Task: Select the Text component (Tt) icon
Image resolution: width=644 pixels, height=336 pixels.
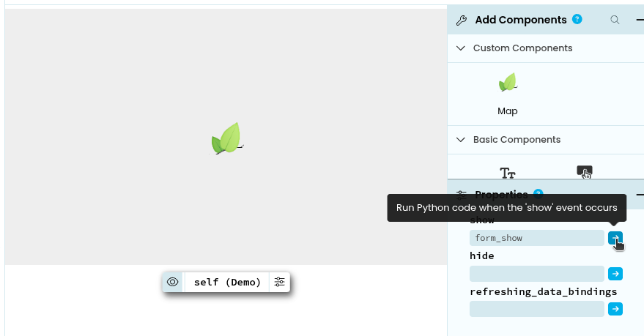Action: 508,173
